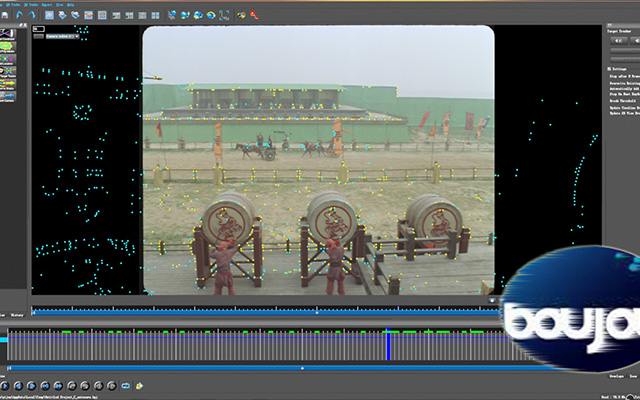This screenshot has width=640, height=400.
Task: Click the yellow and black toolbar icon
Action: click(x=241, y=16)
